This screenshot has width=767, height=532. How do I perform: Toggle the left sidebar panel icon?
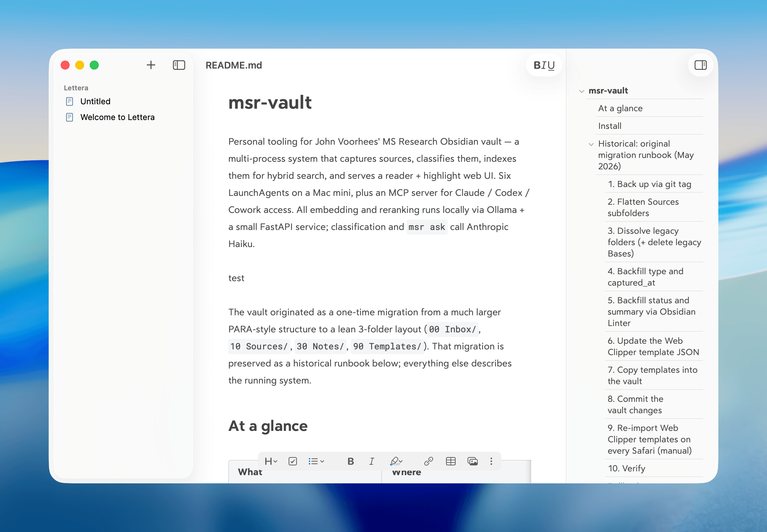(179, 65)
